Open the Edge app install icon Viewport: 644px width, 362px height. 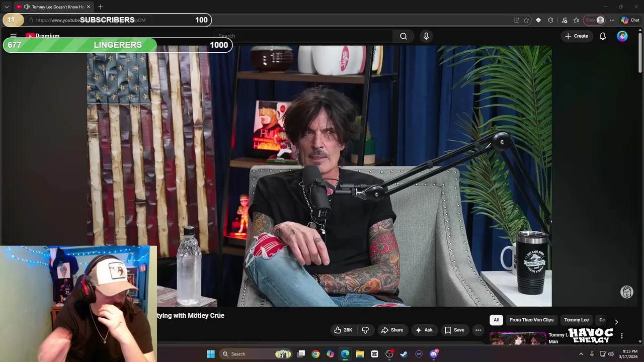pos(517,20)
